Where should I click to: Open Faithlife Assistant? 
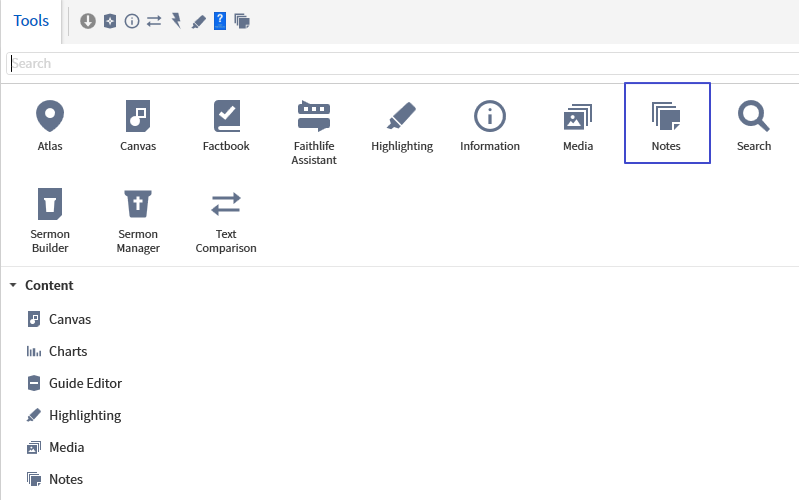tap(314, 133)
